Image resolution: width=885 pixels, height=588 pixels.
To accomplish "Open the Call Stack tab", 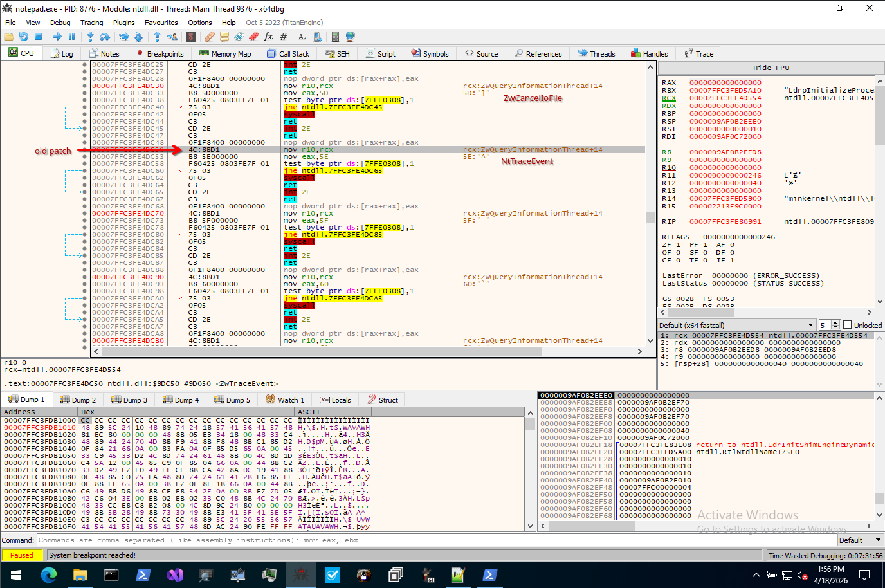I will 288,53.
